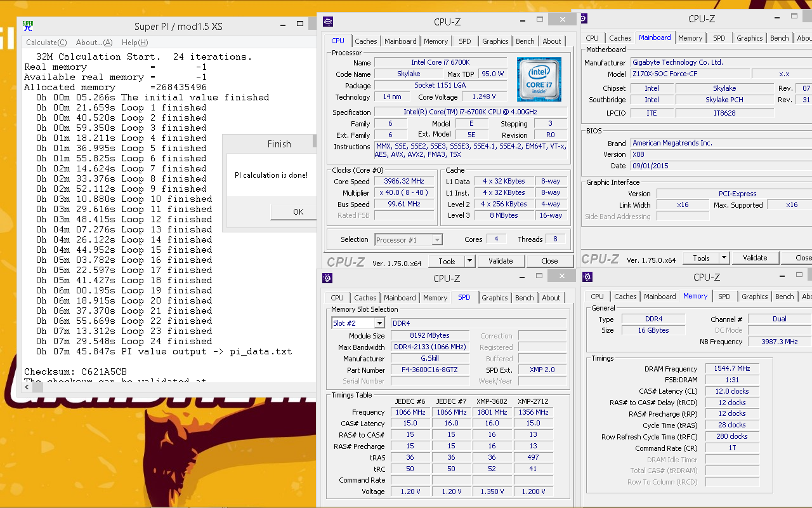Click mainboard model Z170X-SOC Force-CF
The image size is (812, 508).
pos(690,74)
